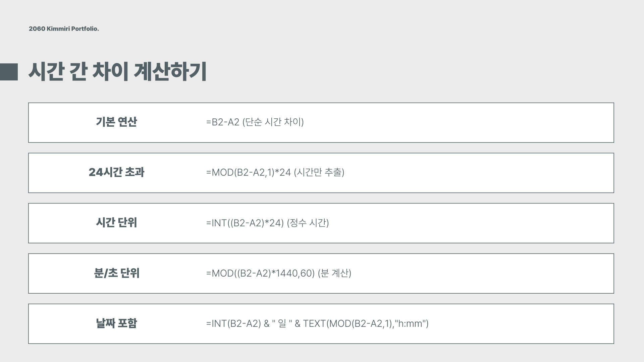Click the =B2-A2 formula text
644x362 pixels.
(x=223, y=122)
